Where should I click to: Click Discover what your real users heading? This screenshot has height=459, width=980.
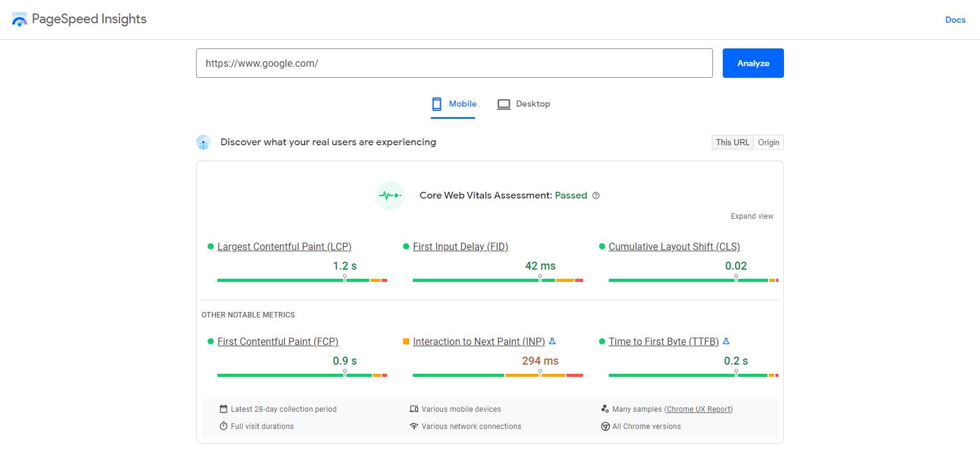coord(328,142)
